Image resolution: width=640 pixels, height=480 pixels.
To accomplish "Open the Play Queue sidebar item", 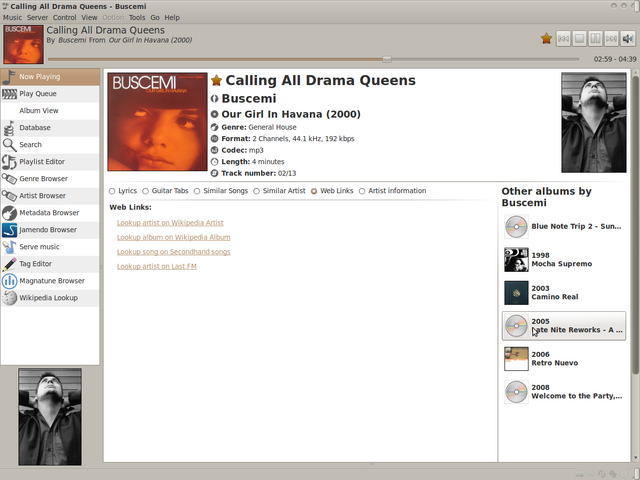I will click(x=50, y=94).
